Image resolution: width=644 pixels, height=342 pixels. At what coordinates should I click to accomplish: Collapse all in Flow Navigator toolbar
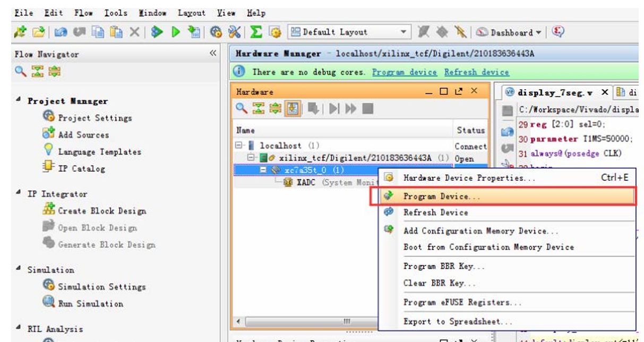tap(37, 72)
